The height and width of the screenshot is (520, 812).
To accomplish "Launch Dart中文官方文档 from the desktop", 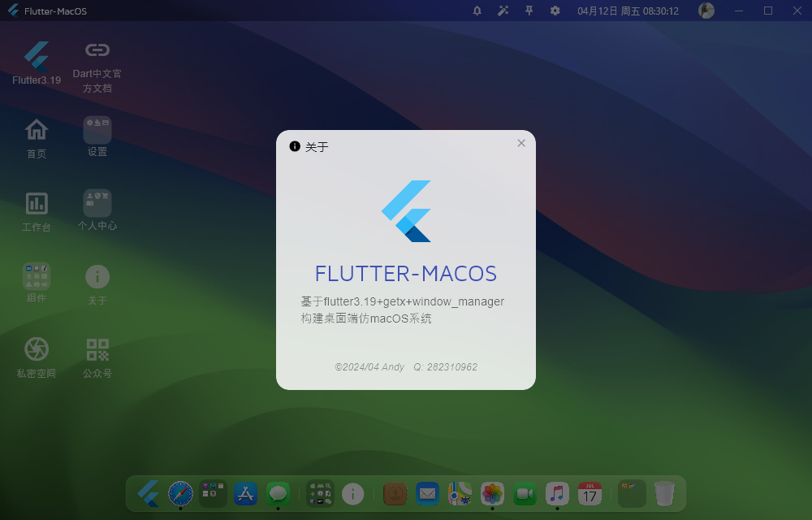I will [97, 50].
